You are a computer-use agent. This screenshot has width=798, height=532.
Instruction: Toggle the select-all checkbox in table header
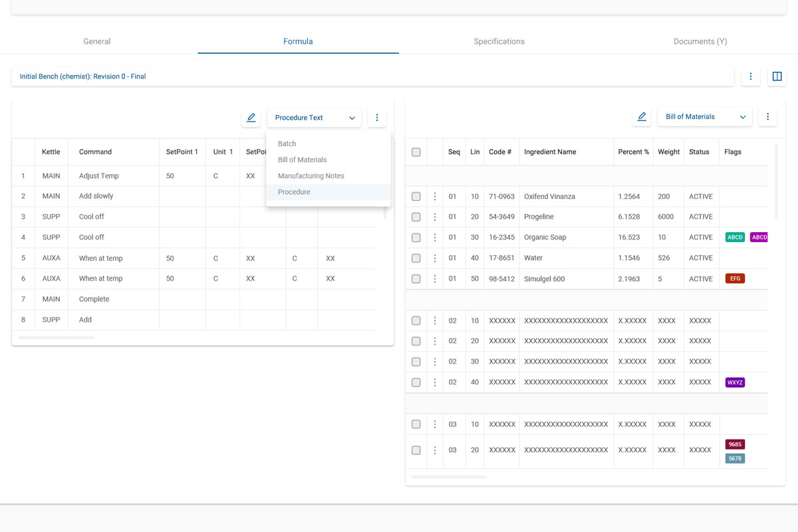(x=416, y=152)
